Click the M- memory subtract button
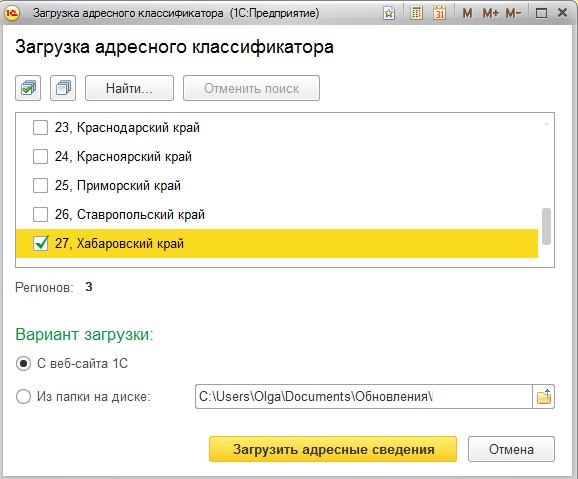Viewport: 578px width, 479px height. coord(513,14)
